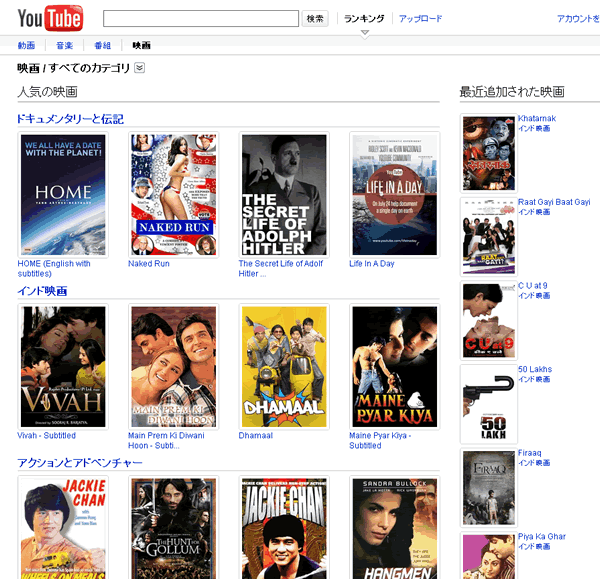600x579 pixels.
Task: Select the 映画 tab
Action: click(141, 45)
